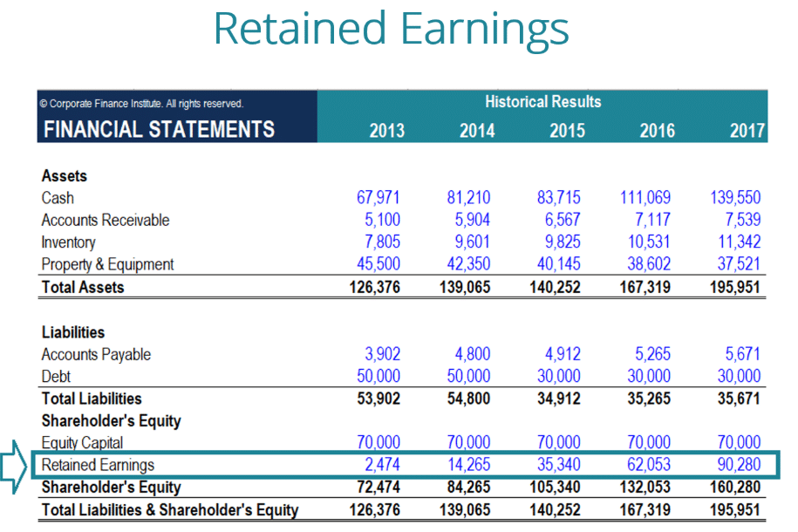This screenshot has width=798, height=532.
Task: Click the 2015 Total Assets figure
Action: coord(555,287)
